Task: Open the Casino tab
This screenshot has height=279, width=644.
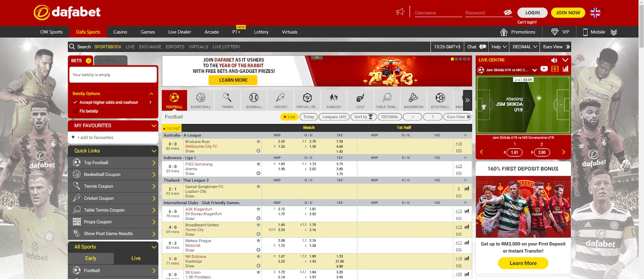Action: [120, 32]
